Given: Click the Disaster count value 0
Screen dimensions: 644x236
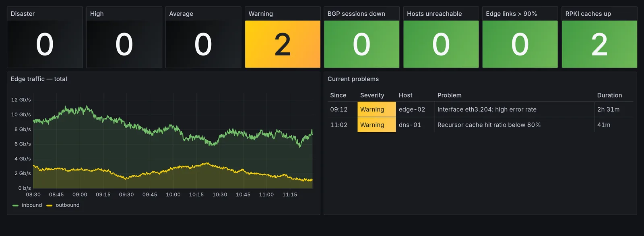Looking at the screenshot, I should (45, 44).
